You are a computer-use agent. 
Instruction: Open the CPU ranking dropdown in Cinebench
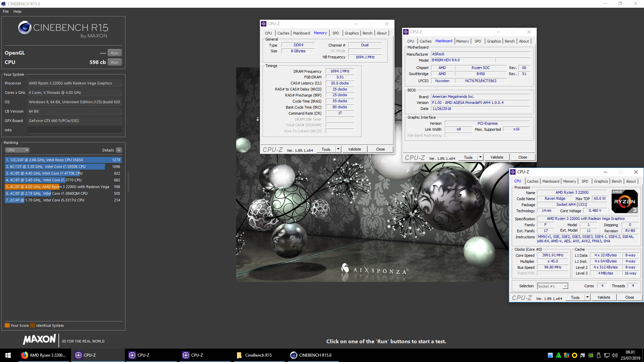[17, 150]
